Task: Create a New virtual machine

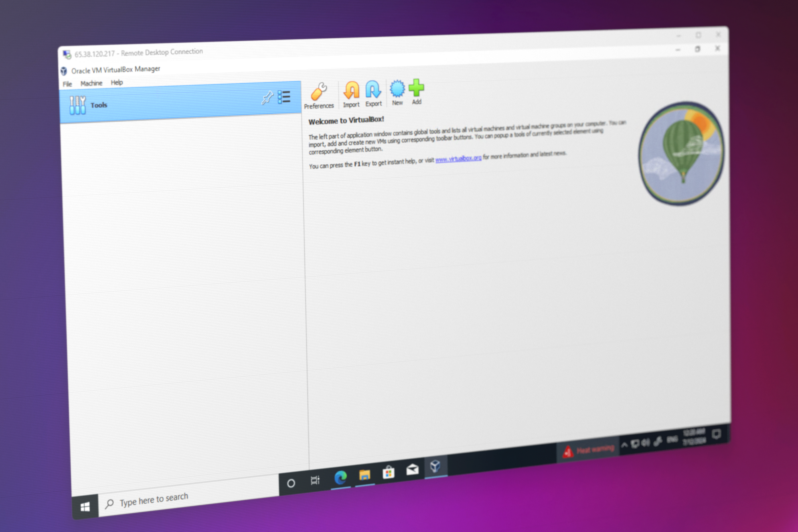Action: 397,92
